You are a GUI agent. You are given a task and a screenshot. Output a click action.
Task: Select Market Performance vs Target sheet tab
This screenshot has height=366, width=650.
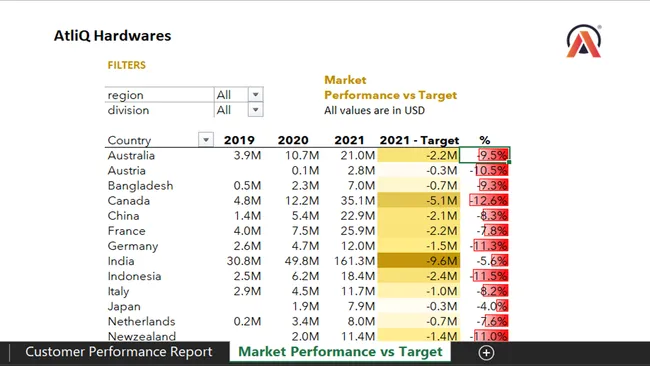340,352
